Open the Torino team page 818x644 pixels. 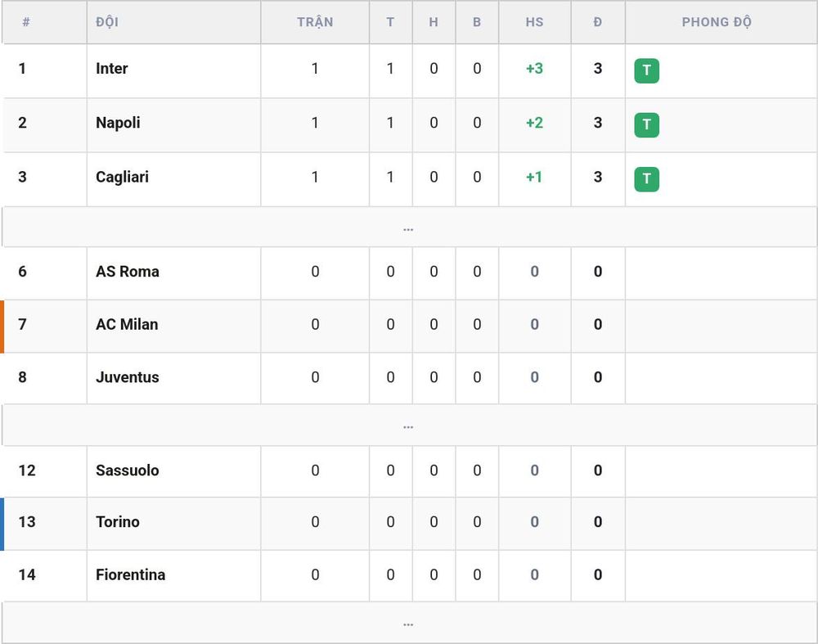point(117,522)
